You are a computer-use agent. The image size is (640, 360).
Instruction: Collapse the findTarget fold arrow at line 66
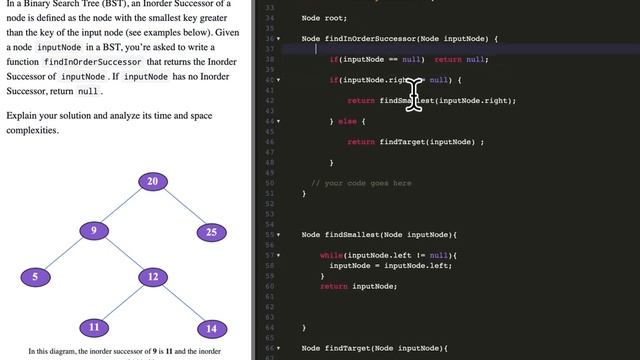click(278, 348)
